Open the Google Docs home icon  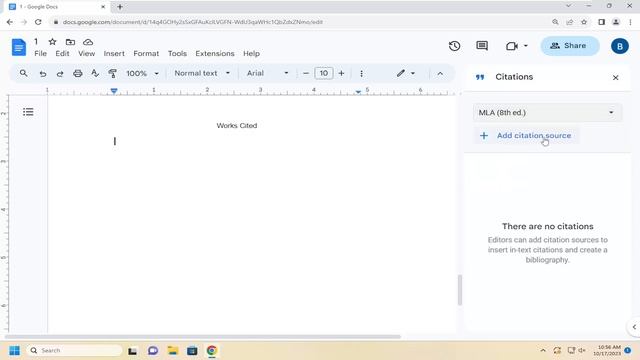coord(18,47)
